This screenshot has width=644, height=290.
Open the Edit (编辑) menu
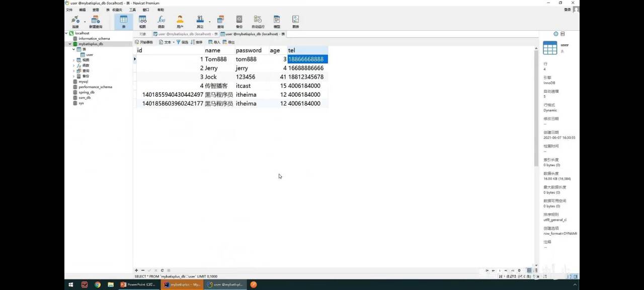[82, 10]
